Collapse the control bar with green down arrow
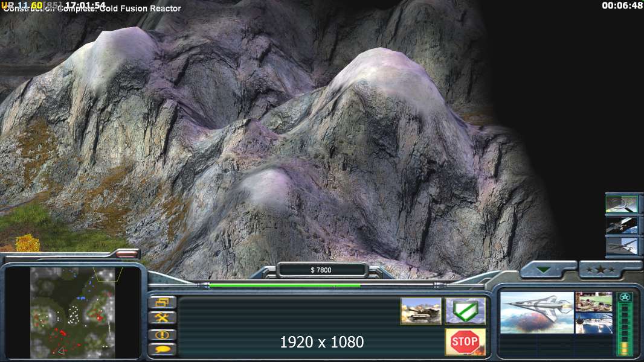 click(544, 270)
